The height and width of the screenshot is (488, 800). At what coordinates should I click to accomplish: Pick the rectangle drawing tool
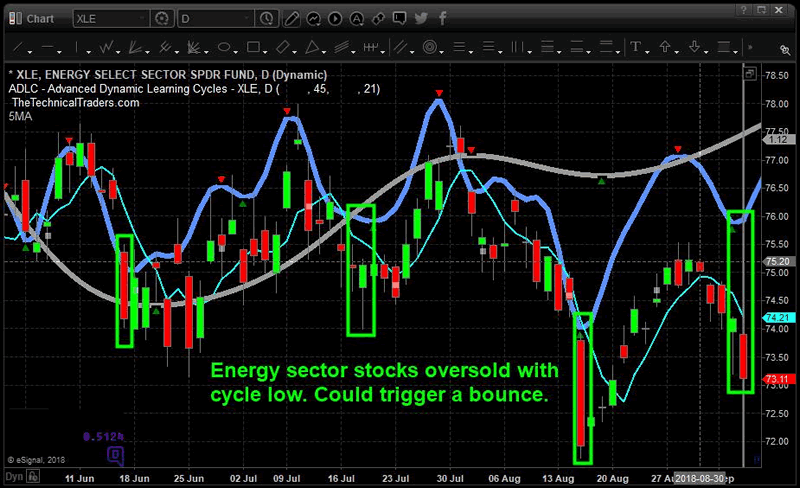pyautogui.click(x=254, y=46)
